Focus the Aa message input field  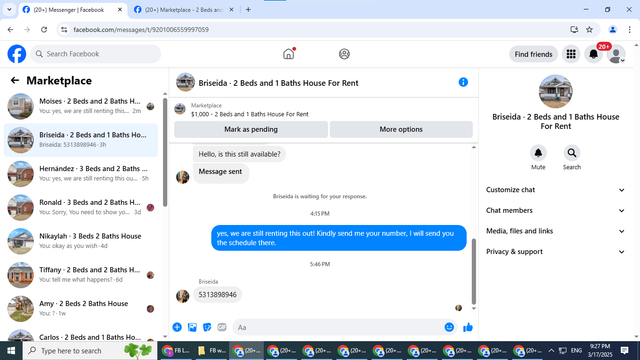pyautogui.click(x=338, y=327)
